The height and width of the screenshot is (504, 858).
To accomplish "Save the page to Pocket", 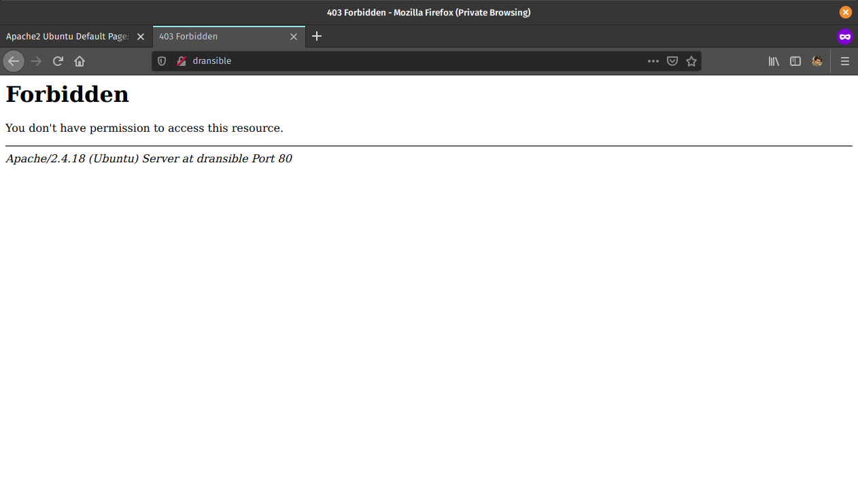I will [672, 61].
